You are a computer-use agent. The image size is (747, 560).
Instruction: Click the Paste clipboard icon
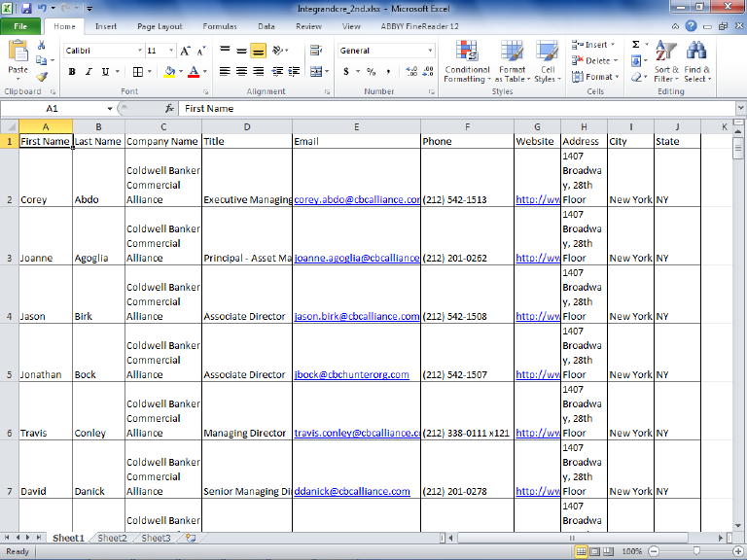click(x=18, y=52)
